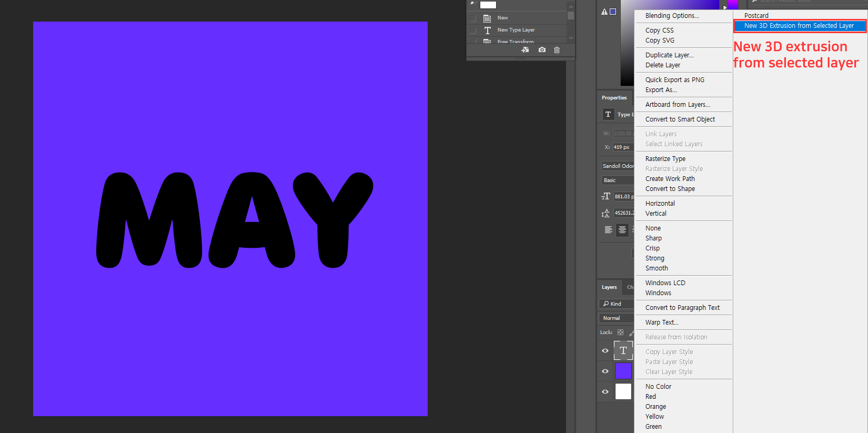Viewport: 868px width, 433px height.
Task: Click the trash delete state icon
Action: click(x=557, y=50)
